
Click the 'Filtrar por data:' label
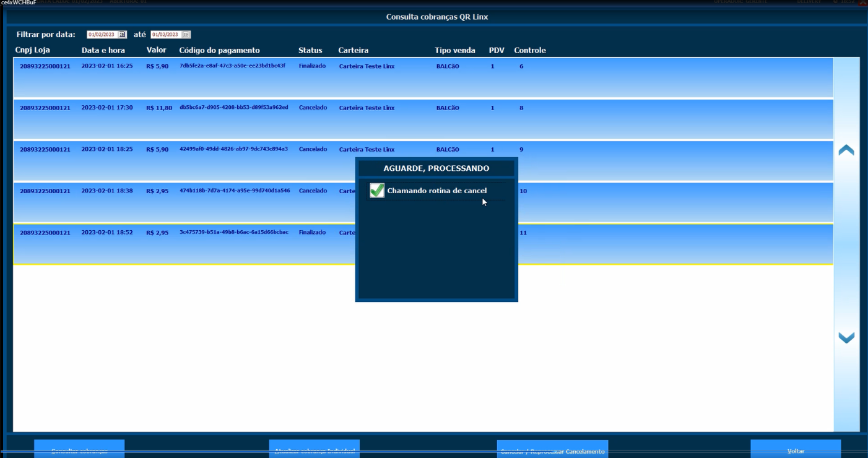(x=46, y=35)
